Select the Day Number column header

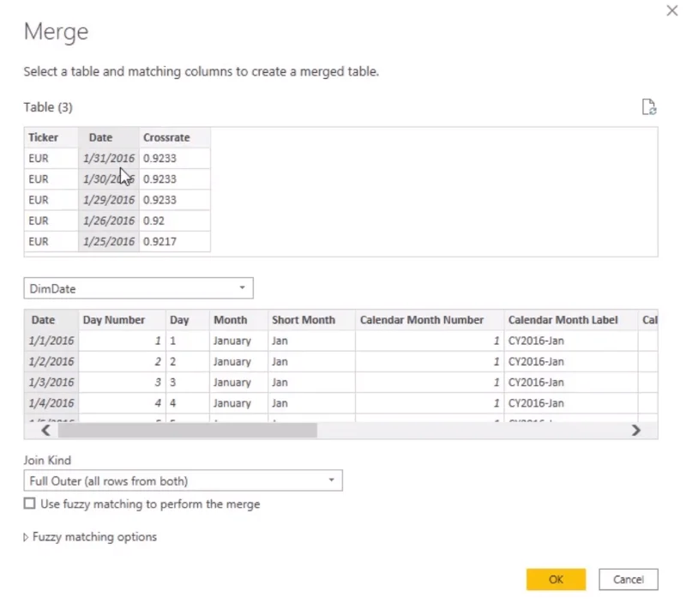pyautogui.click(x=122, y=320)
